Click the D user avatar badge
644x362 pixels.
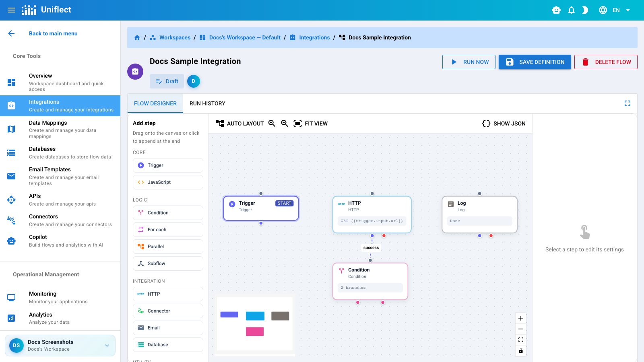194,81
